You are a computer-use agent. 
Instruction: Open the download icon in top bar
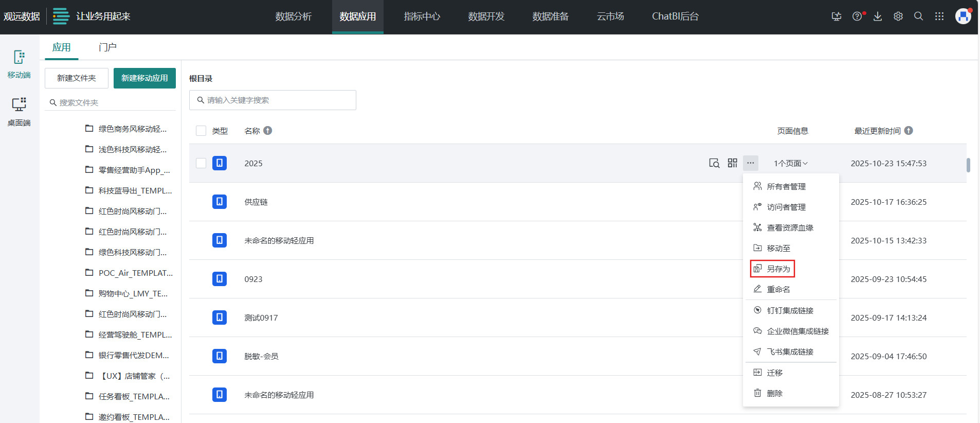click(878, 16)
